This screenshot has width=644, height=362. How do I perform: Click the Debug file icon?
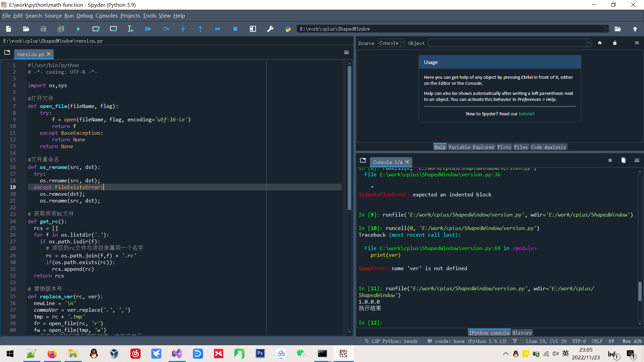click(x=148, y=29)
